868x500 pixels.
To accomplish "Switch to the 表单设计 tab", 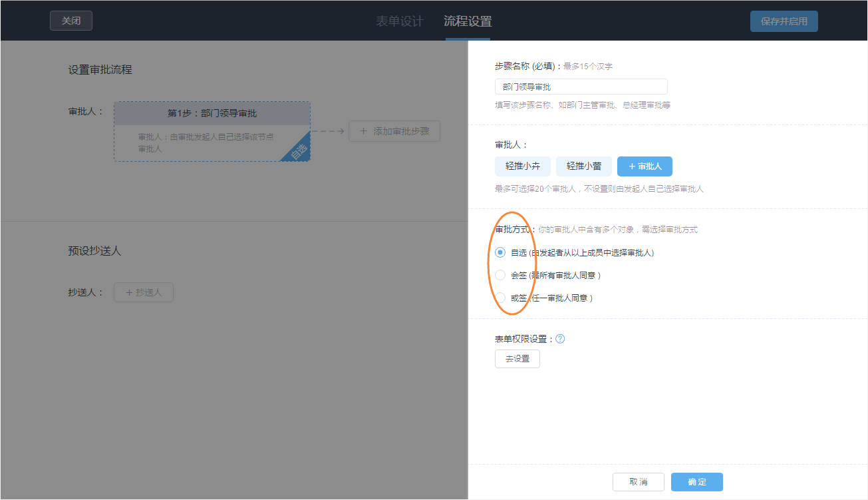I will click(399, 21).
